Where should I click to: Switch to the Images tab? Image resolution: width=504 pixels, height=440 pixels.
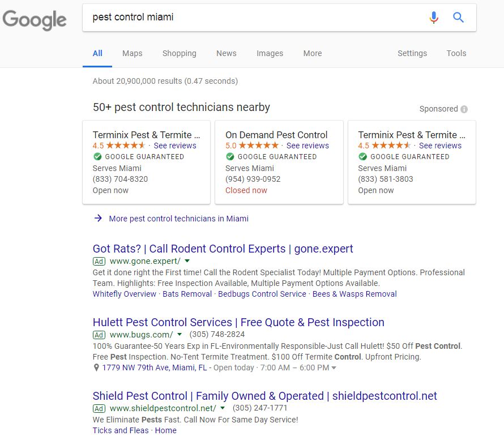[270, 53]
